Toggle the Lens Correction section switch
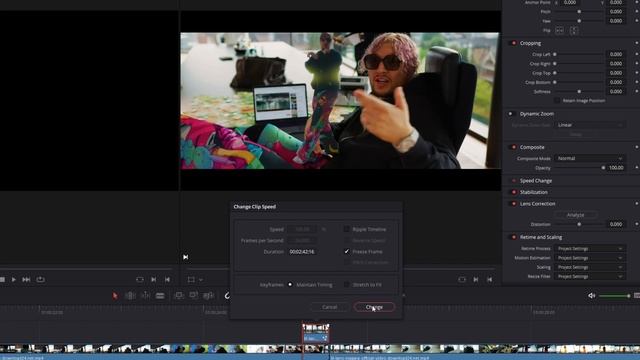The width and height of the screenshot is (640, 360). [x=513, y=203]
